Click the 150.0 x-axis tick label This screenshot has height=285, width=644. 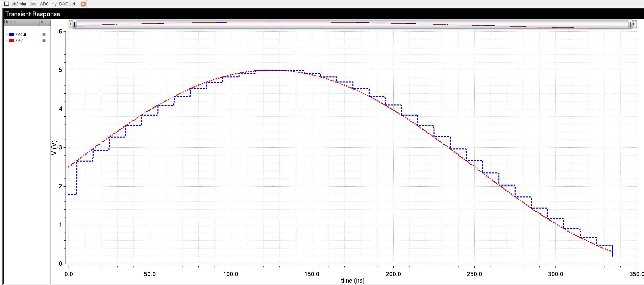[312, 274]
